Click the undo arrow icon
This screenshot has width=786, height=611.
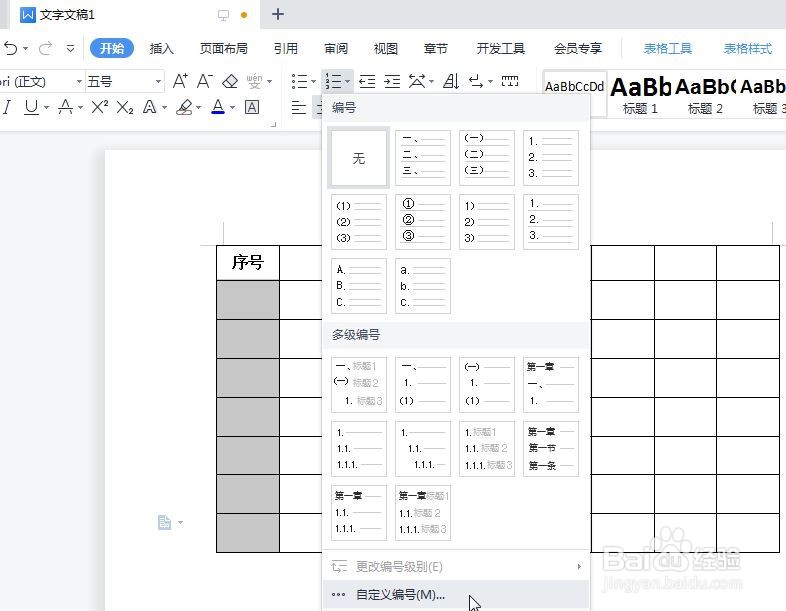[x=11, y=49]
